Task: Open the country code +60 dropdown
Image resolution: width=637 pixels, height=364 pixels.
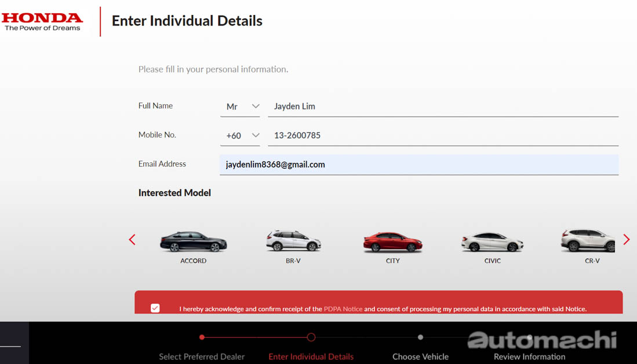Action: click(x=241, y=135)
